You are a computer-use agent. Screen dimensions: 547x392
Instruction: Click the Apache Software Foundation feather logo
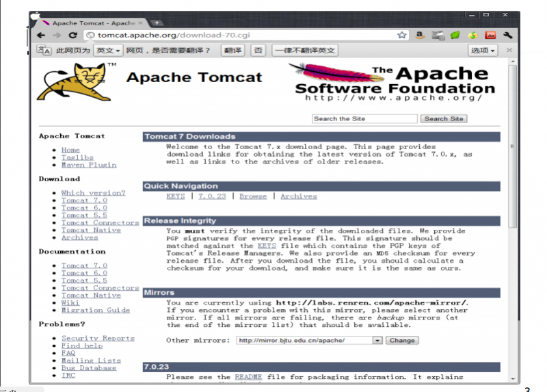click(x=392, y=82)
